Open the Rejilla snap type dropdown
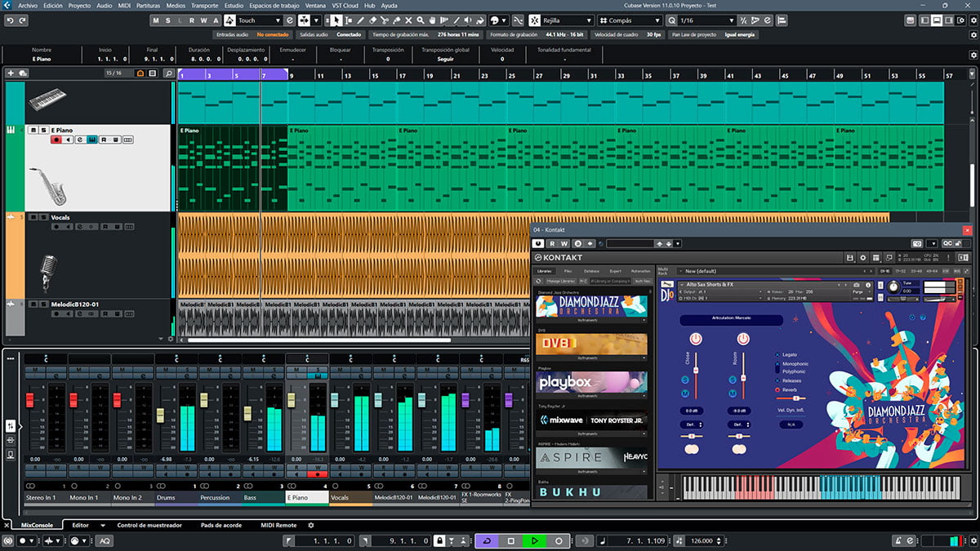This screenshot has width=980, height=551. [566, 20]
